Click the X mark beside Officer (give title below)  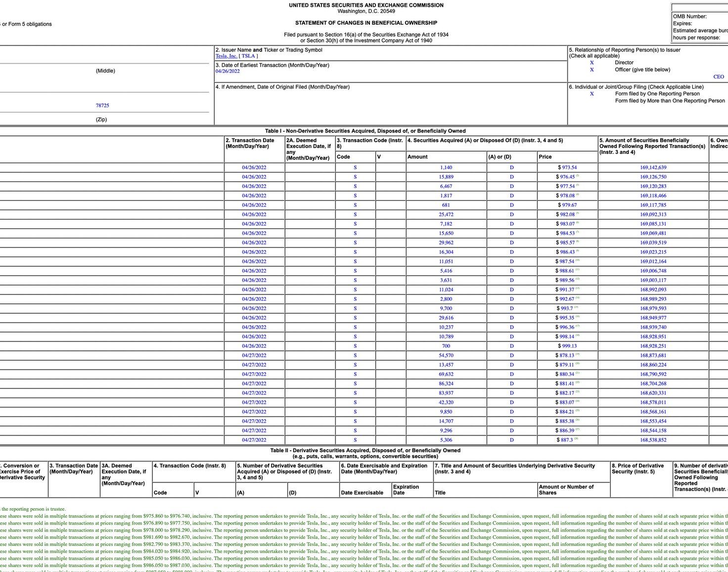tap(591, 70)
